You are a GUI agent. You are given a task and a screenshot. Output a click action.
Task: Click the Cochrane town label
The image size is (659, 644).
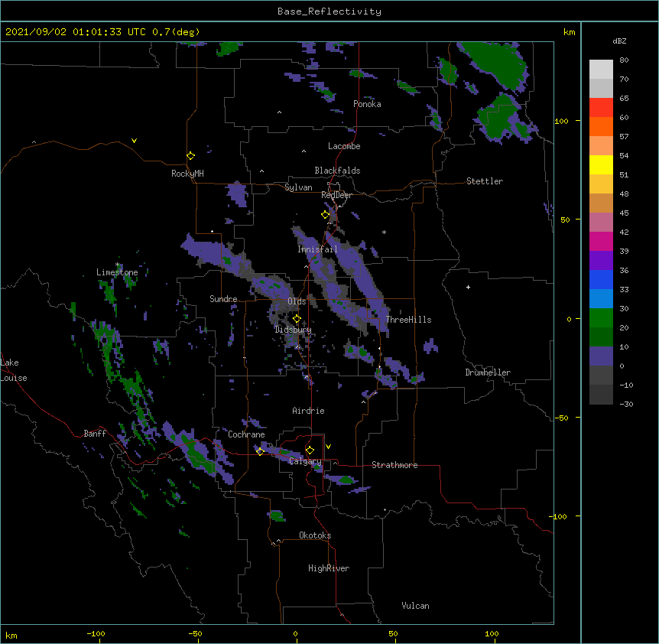pos(246,434)
